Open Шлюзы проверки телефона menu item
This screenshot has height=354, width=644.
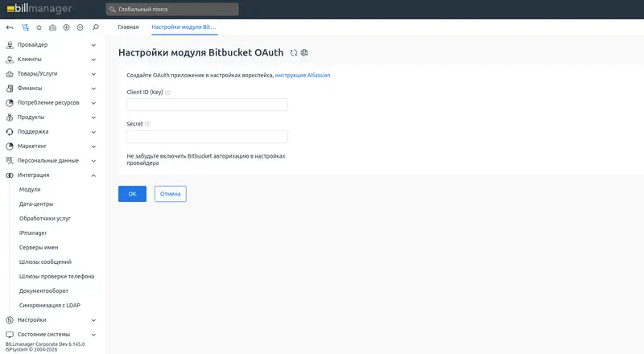(x=56, y=277)
